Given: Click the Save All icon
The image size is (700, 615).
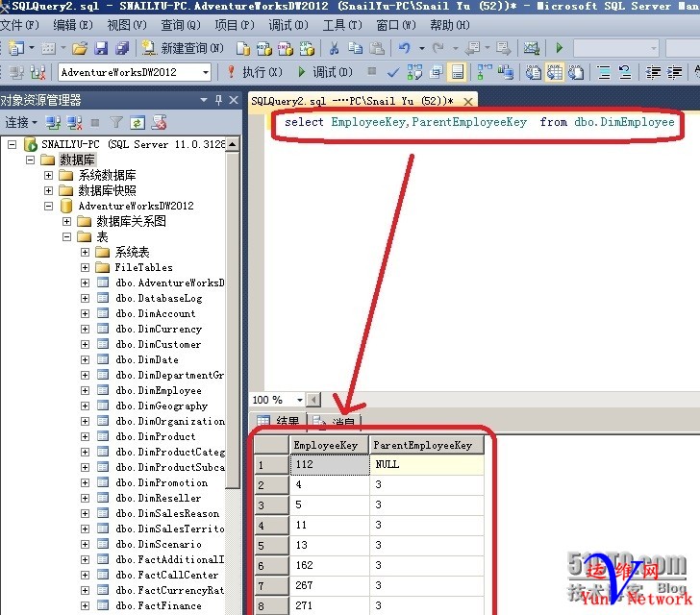Looking at the screenshot, I should (x=122, y=48).
